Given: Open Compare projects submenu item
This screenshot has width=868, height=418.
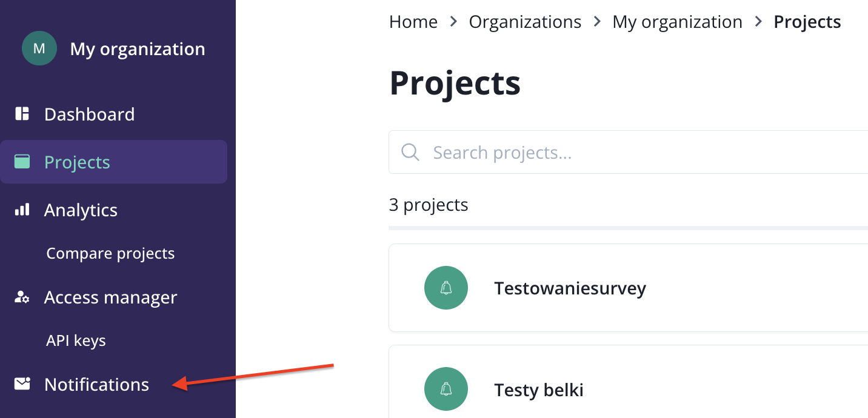Looking at the screenshot, I should tap(110, 253).
